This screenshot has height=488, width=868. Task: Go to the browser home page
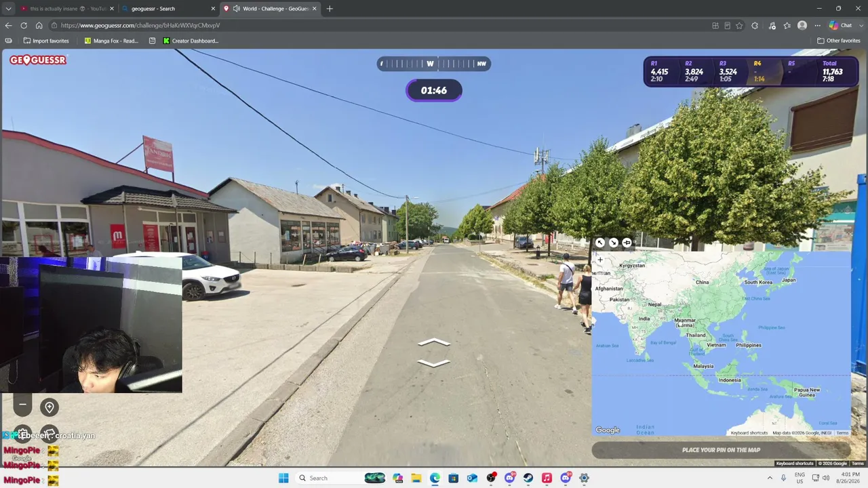click(39, 26)
